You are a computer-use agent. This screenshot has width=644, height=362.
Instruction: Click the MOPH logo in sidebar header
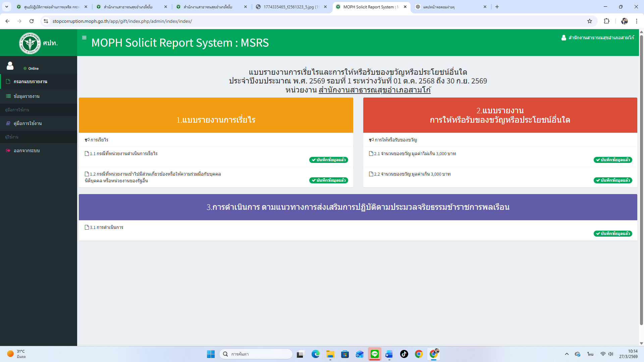(x=30, y=43)
